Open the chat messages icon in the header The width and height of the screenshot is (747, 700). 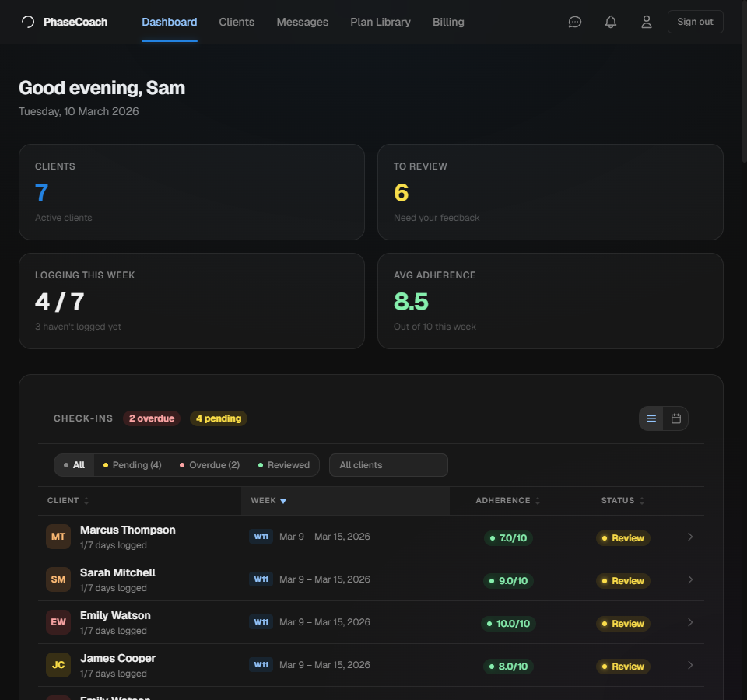click(x=574, y=22)
